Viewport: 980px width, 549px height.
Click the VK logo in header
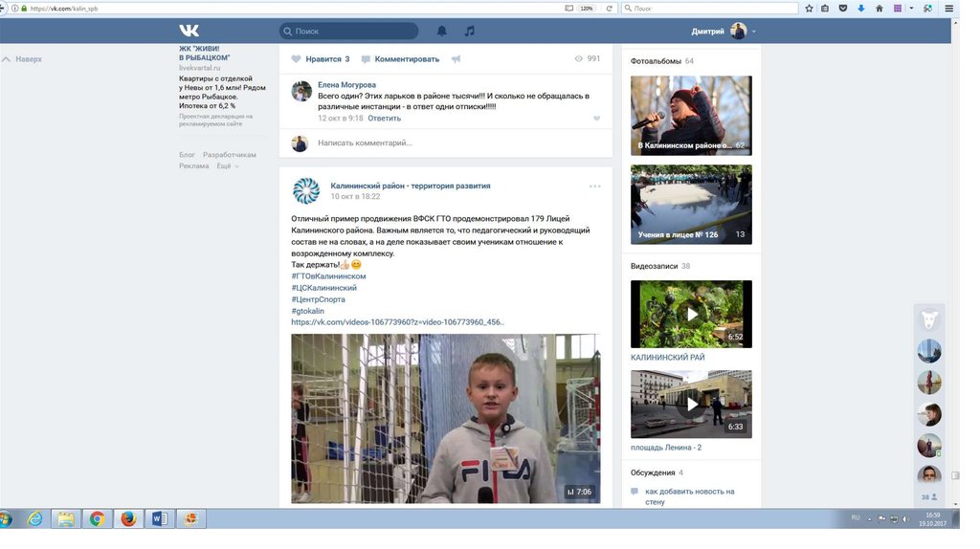(x=189, y=31)
